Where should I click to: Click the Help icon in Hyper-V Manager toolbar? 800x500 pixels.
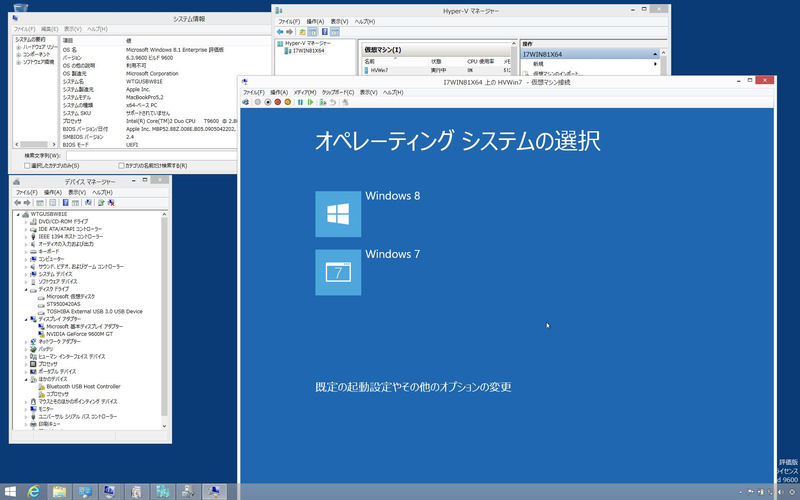click(324, 32)
